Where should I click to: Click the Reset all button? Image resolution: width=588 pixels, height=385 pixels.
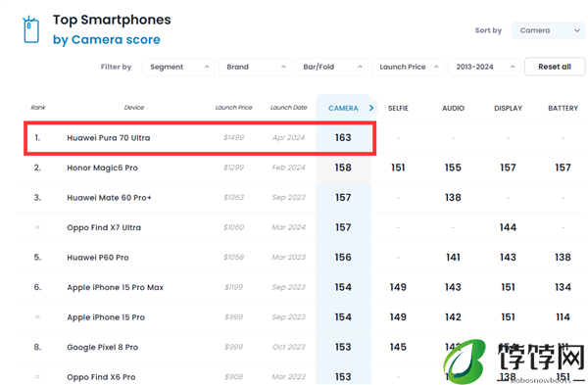555,67
